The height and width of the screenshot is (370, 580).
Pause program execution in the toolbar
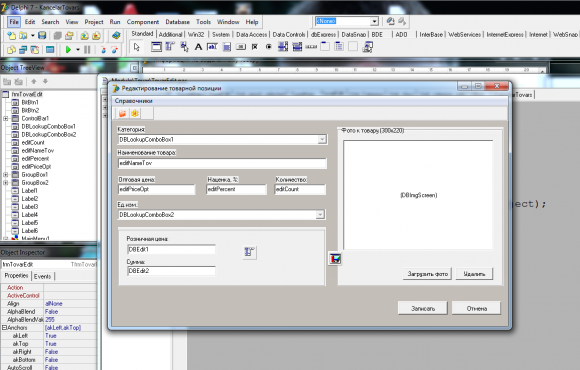tap(87, 50)
